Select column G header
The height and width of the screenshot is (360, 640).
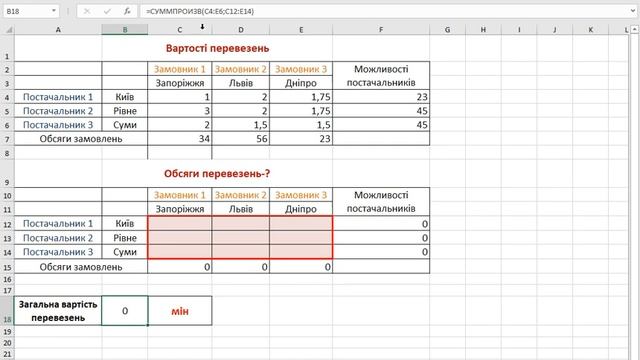447,30
